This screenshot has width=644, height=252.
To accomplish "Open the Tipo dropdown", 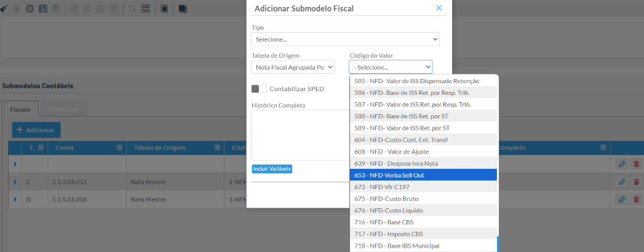I will point(345,39).
